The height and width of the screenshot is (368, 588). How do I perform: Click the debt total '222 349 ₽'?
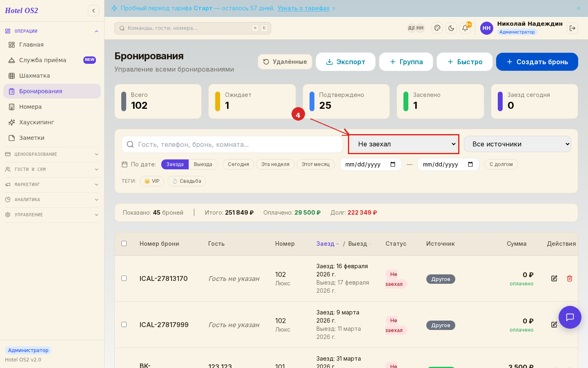[362, 213]
